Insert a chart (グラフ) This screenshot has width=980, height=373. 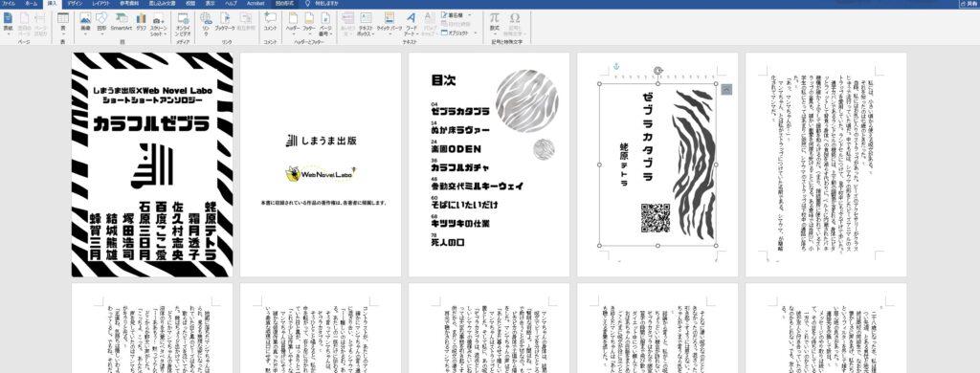[142, 21]
